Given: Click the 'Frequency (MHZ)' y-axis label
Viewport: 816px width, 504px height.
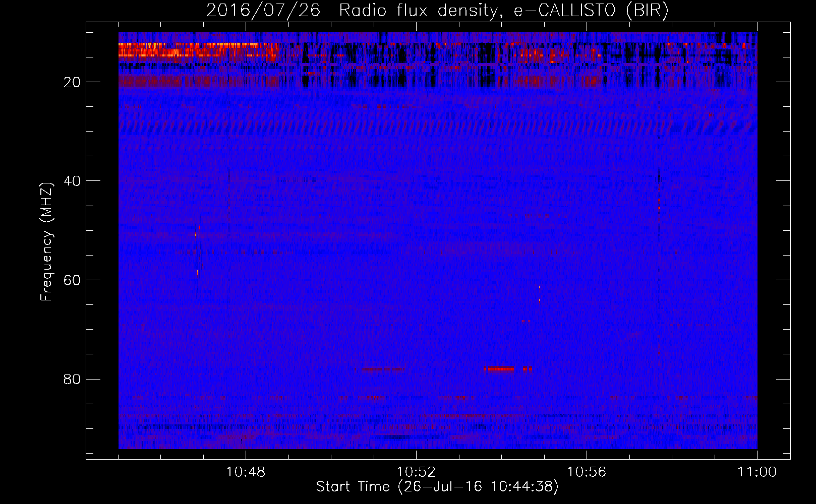Looking at the screenshot, I should [46, 242].
